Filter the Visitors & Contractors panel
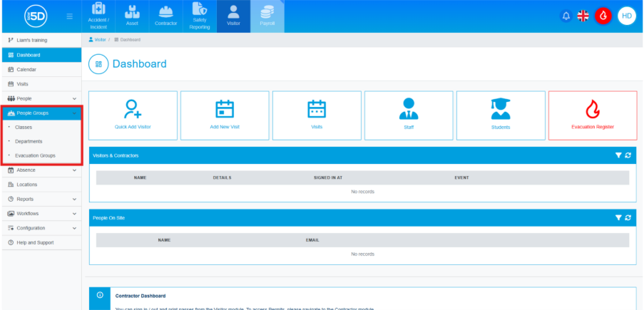Viewport: 644px width, 310px height. coord(618,155)
